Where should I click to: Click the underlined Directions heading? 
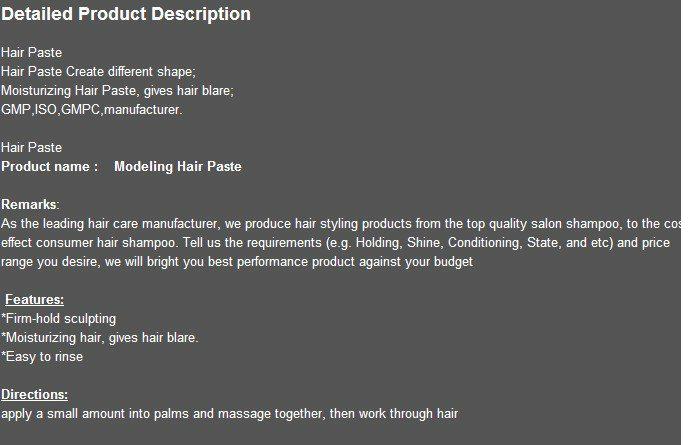(34, 395)
